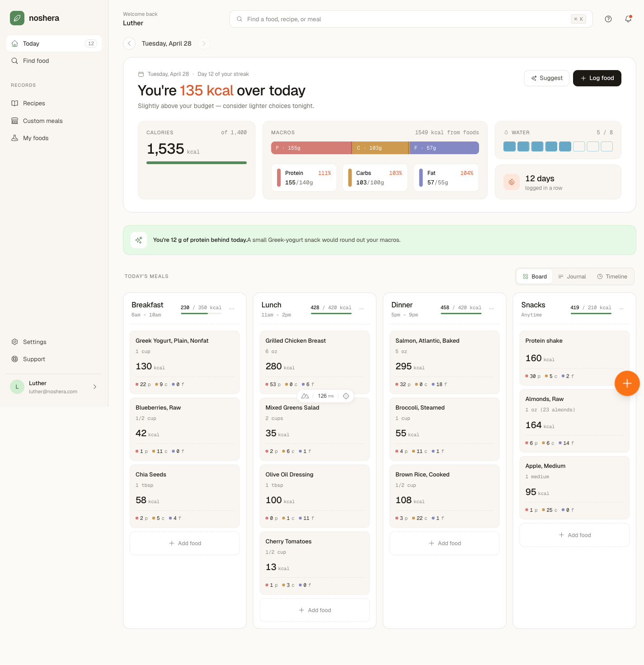Open Breakfast column options menu

232,308
